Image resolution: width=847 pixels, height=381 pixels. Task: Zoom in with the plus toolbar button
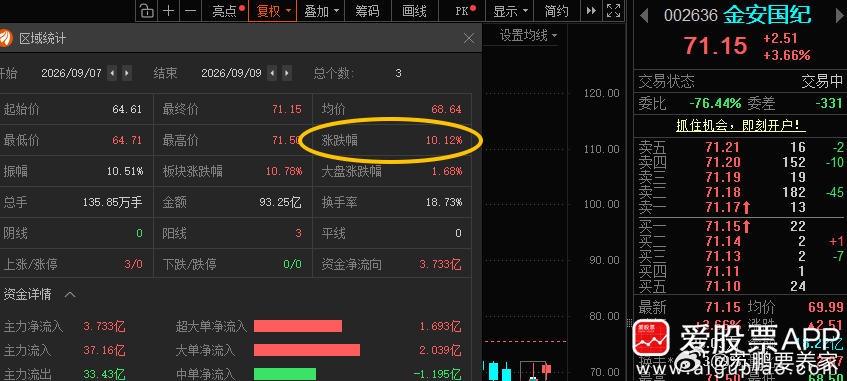[x=169, y=11]
